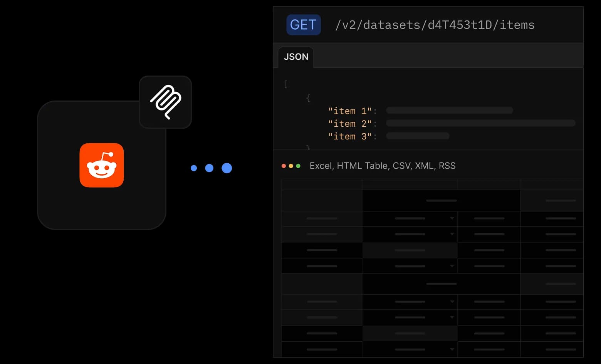Click the "item 2" JSON key
Screen dimensions: 601x364
pos(350,124)
